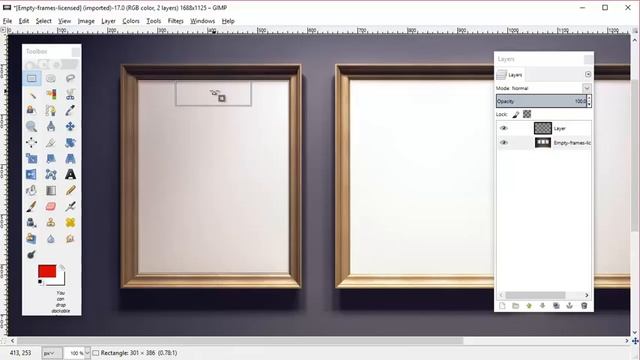Open the unit px dropdown in status bar

pos(51,353)
